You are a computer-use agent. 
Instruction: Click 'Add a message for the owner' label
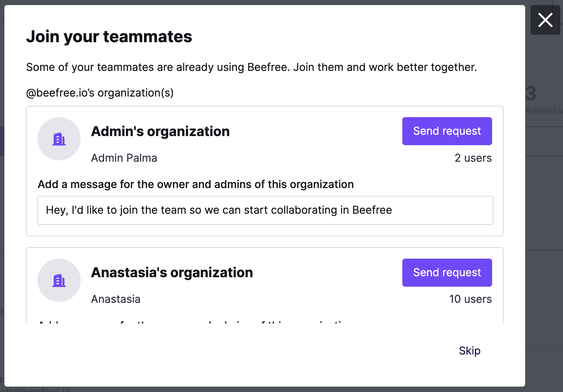click(196, 184)
